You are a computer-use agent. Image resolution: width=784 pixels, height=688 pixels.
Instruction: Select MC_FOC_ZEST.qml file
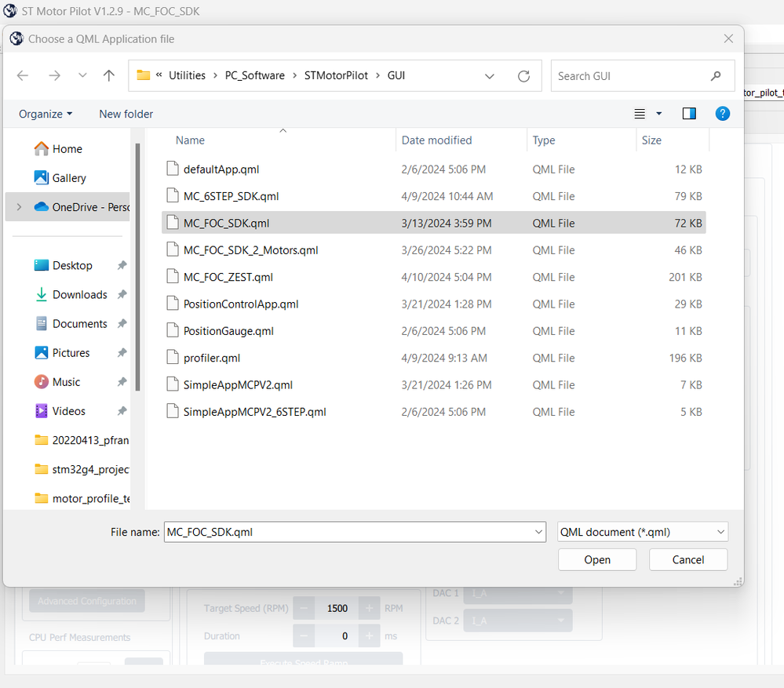(433, 277)
